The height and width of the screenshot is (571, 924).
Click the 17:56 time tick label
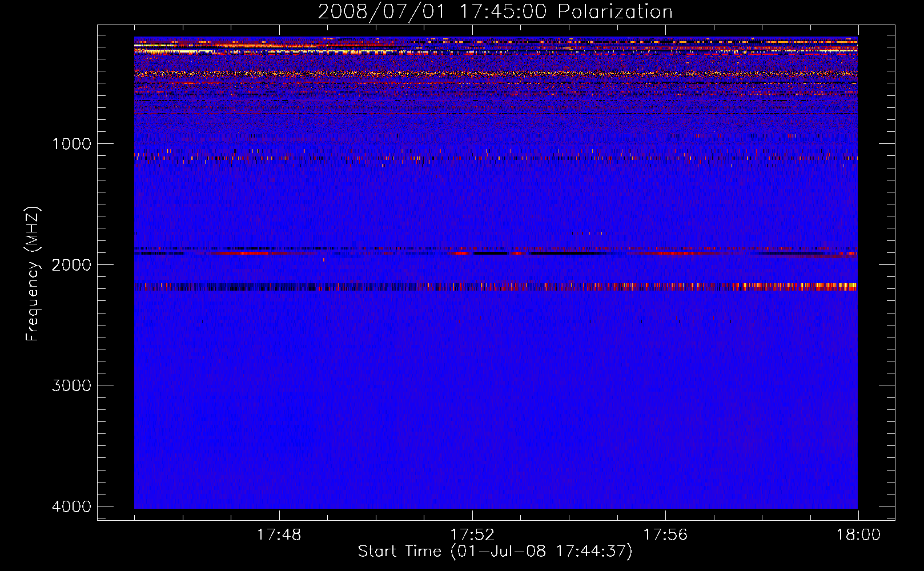click(665, 534)
